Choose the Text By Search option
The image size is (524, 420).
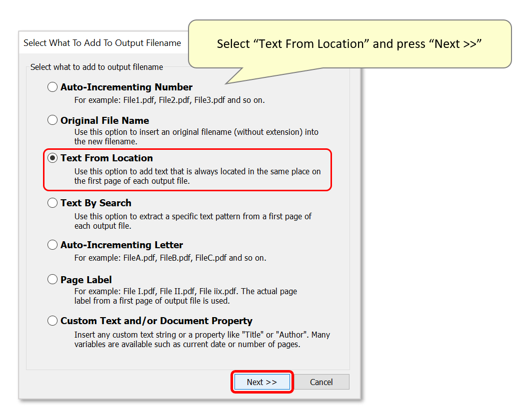tap(52, 203)
